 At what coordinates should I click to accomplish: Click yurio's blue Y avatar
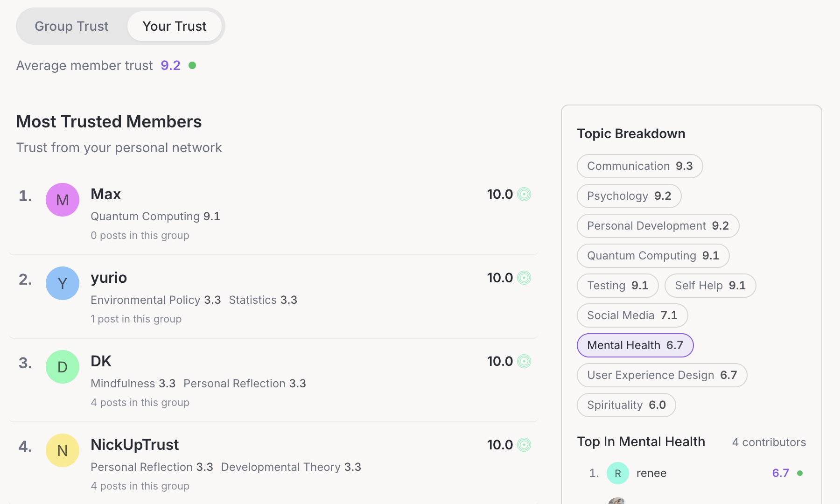pyautogui.click(x=63, y=283)
